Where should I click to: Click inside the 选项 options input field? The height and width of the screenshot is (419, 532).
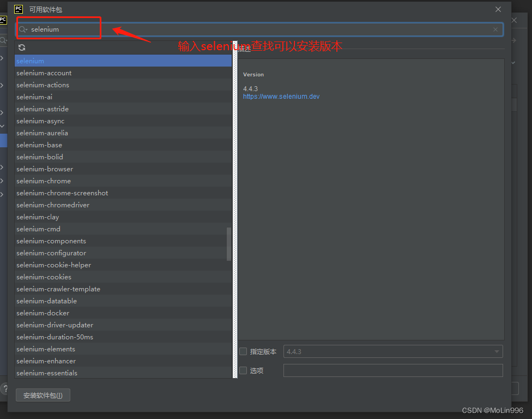pyautogui.click(x=392, y=370)
